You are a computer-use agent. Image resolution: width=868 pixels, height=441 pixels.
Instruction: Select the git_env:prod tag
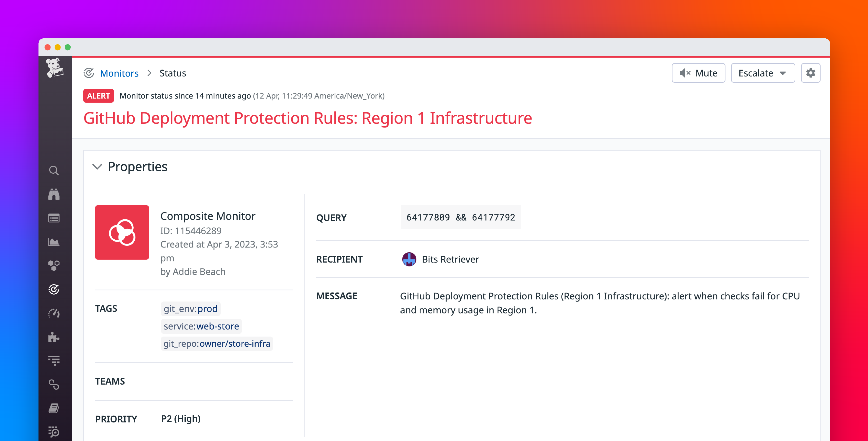[190, 308]
